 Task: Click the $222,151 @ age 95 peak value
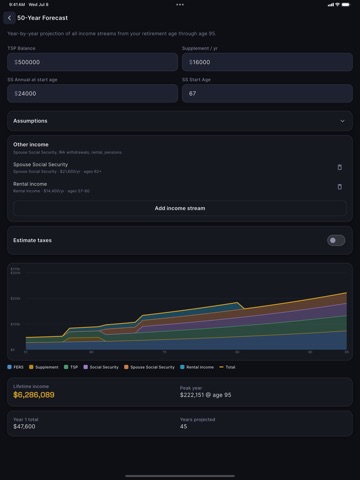[x=205, y=395]
